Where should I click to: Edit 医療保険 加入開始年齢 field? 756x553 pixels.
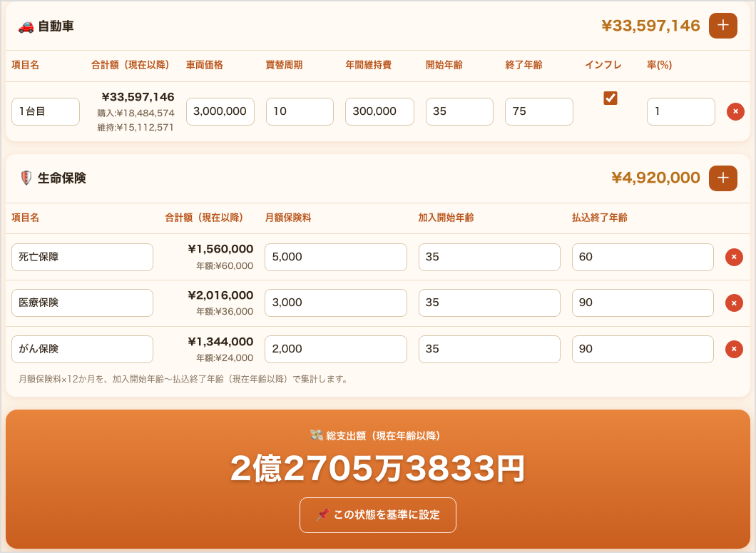[x=489, y=303]
